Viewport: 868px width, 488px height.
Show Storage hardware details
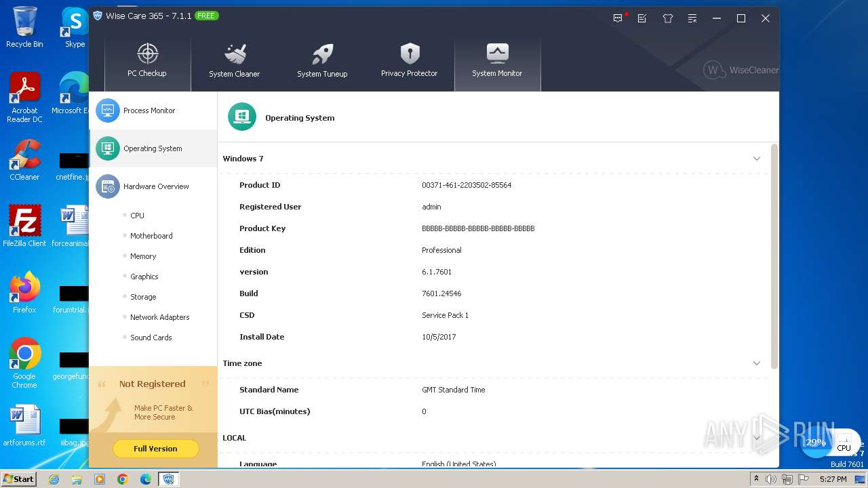pyautogui.click(x=143, y=297)
